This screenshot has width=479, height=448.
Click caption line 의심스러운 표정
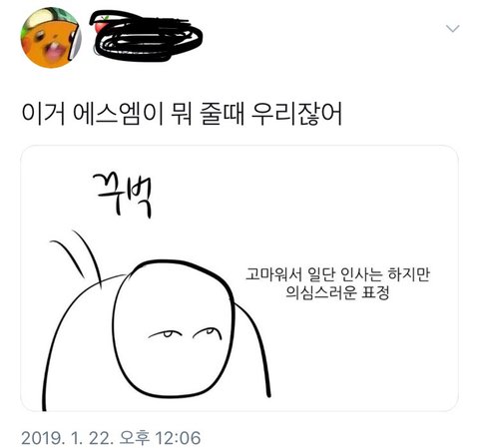point(337,292)
